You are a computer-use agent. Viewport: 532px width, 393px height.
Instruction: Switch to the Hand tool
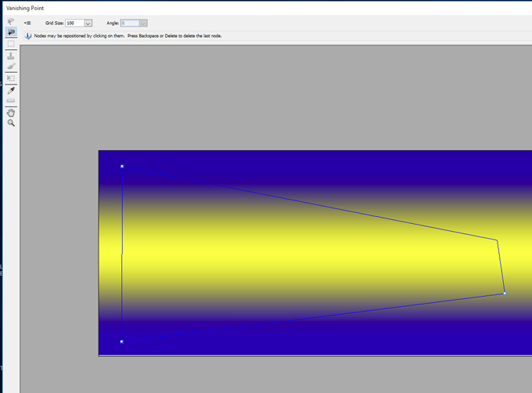[11, 113]
